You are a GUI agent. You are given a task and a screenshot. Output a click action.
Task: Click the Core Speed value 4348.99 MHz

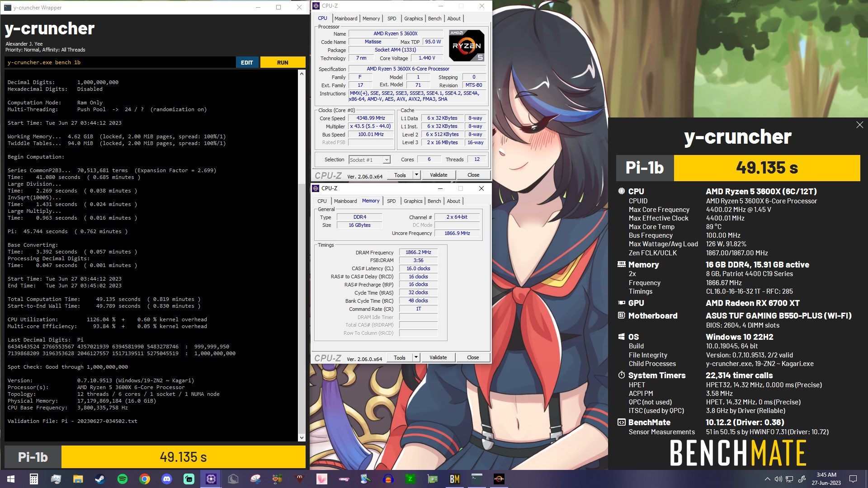[x=371, y=118]
